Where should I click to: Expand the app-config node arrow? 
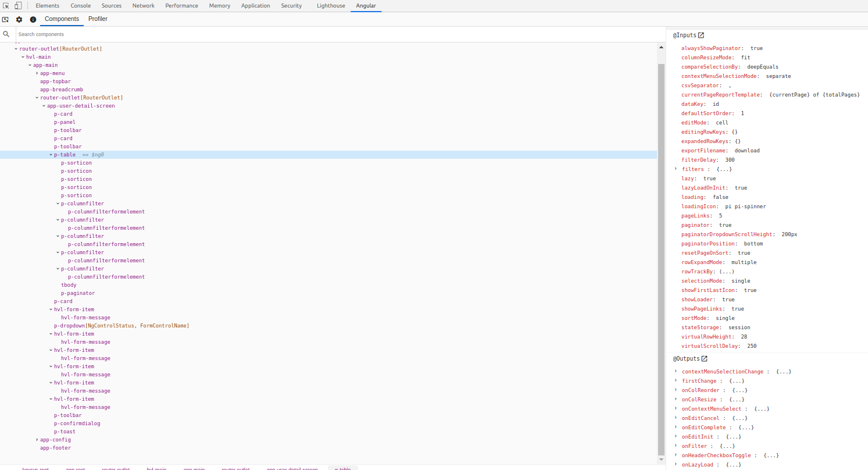[x=37, y=440]
